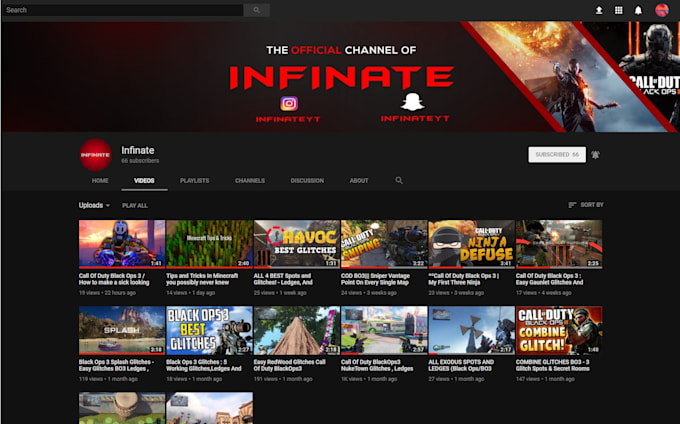Click the search magnifier button in top bar
The image size is (680, 424).
click(x=256, y=10)
